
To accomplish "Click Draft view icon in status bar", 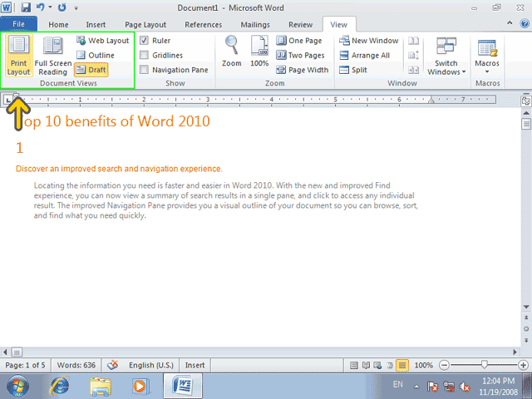I will tap(402, 366).
